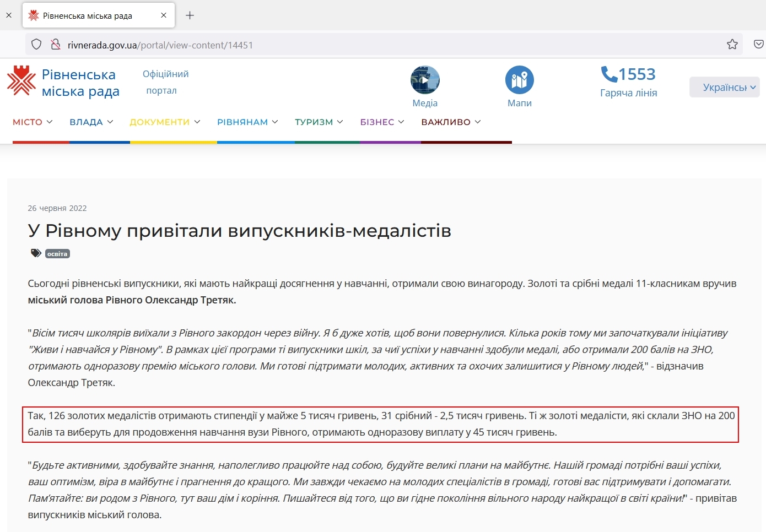Bookmark this page with the star icon

[x=732, y=45]
